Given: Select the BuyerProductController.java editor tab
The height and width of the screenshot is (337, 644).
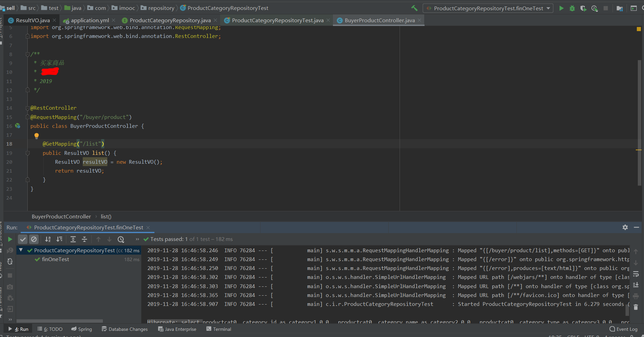Looking at the screenshot, I should 380,21.
